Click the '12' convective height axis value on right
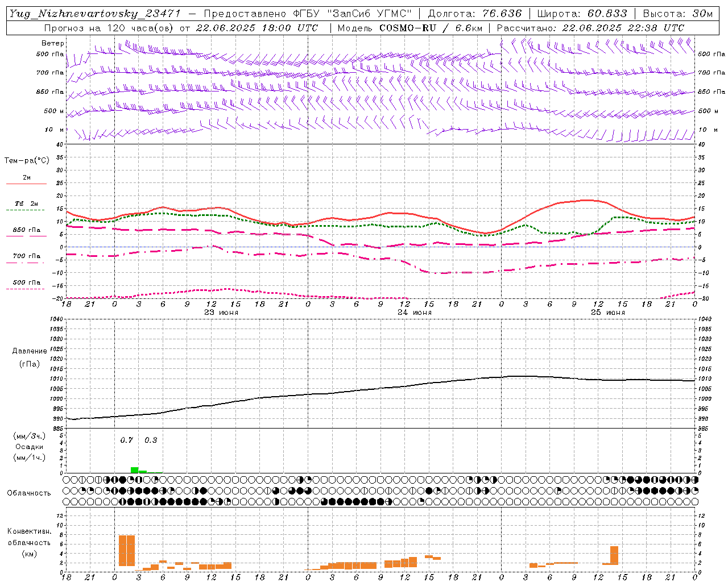728x582 pixels. pos(702,516)
